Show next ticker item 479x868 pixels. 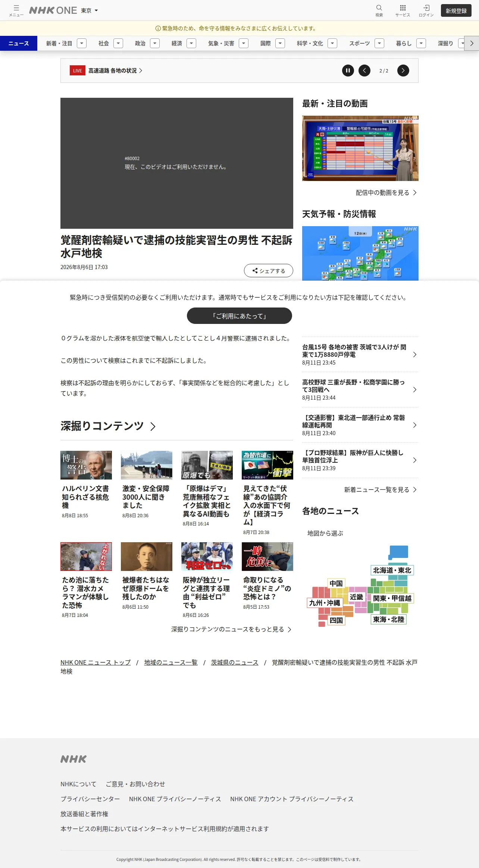click(403, 71)
